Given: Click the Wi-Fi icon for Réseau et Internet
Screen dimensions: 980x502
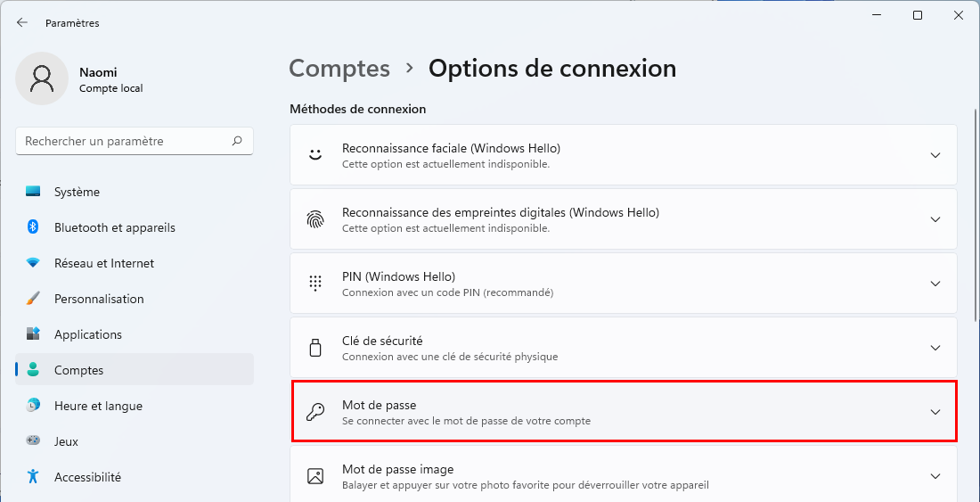Looking at the screenshot, I should 33,263.
